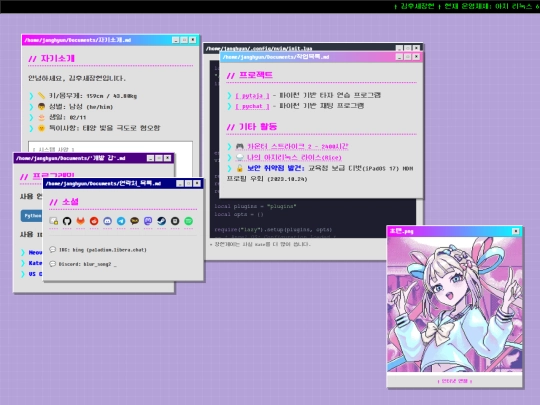
Task: Click the link below the 초란.png picture
Action: 455,381
